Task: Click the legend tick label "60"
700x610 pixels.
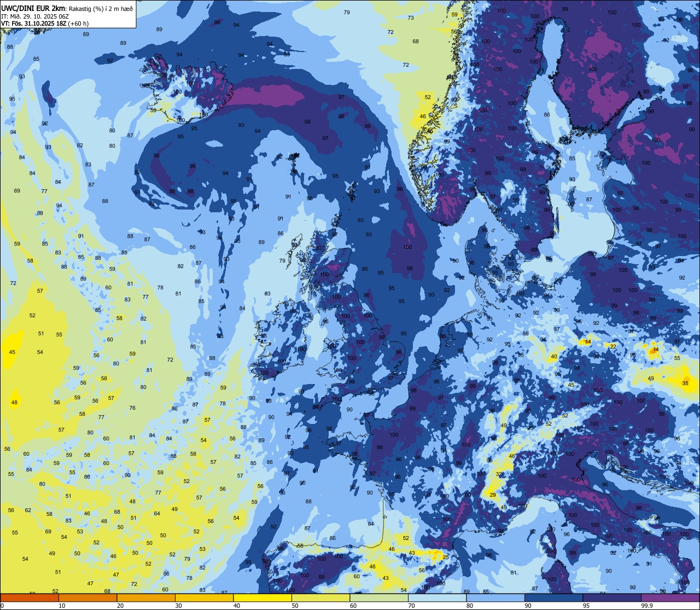Action: [x=353, y=606]
